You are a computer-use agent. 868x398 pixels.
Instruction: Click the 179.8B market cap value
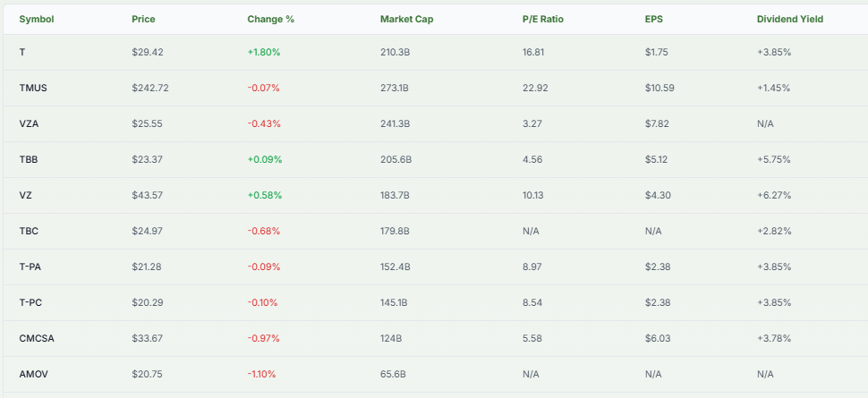tap(395, 231)
